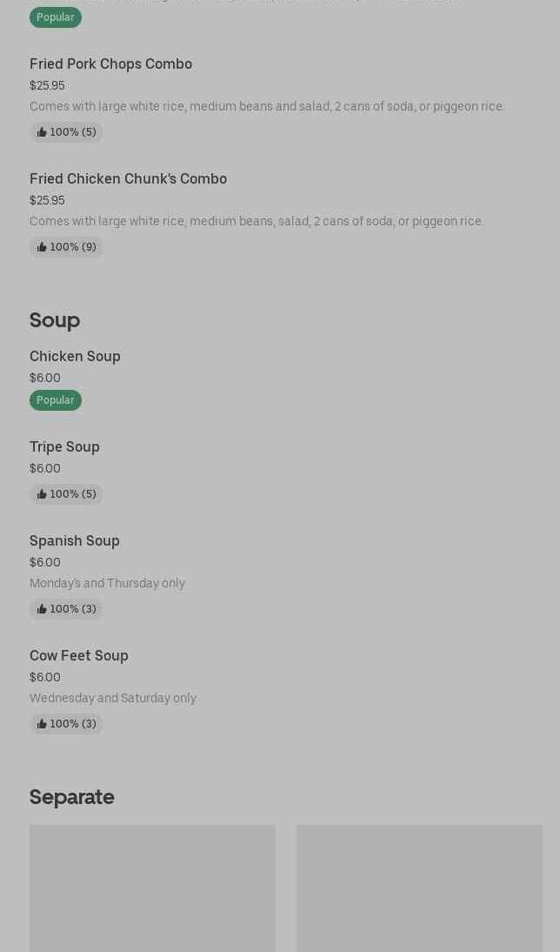This screenshot has width=560, height=952.
Task: Click the Popular badge at the top
Action: tap(56, 17)
